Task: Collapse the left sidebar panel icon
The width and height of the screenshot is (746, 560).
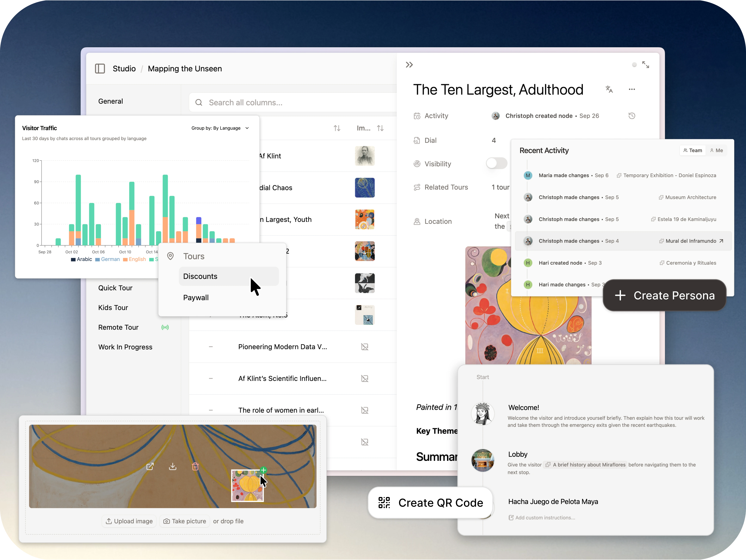Action: coord(100,68)
